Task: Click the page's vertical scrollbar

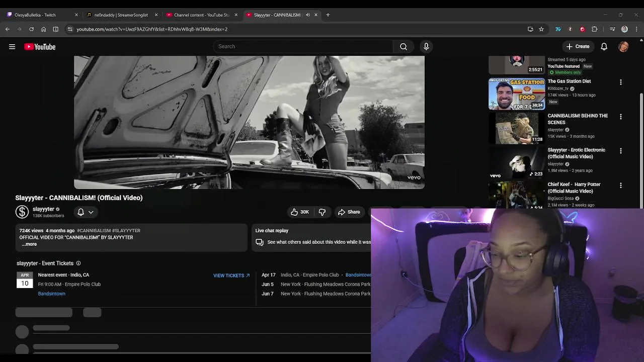Action: click(641, 150)
